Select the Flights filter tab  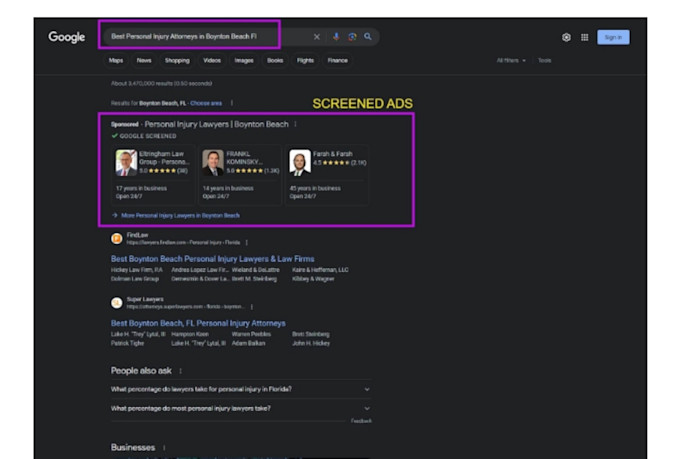tap(305, 60)
